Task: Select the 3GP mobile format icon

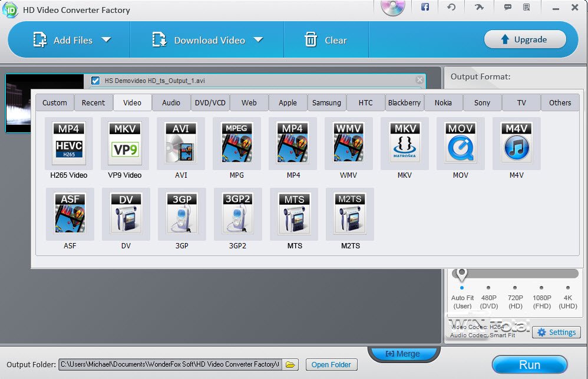Action: [x=181, y=214]
